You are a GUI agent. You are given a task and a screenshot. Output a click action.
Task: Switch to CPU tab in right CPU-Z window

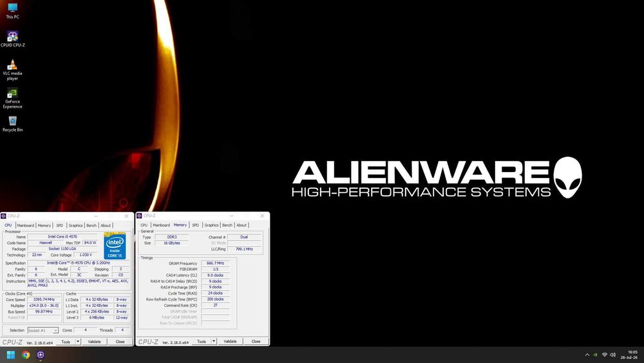click(144, 225)
